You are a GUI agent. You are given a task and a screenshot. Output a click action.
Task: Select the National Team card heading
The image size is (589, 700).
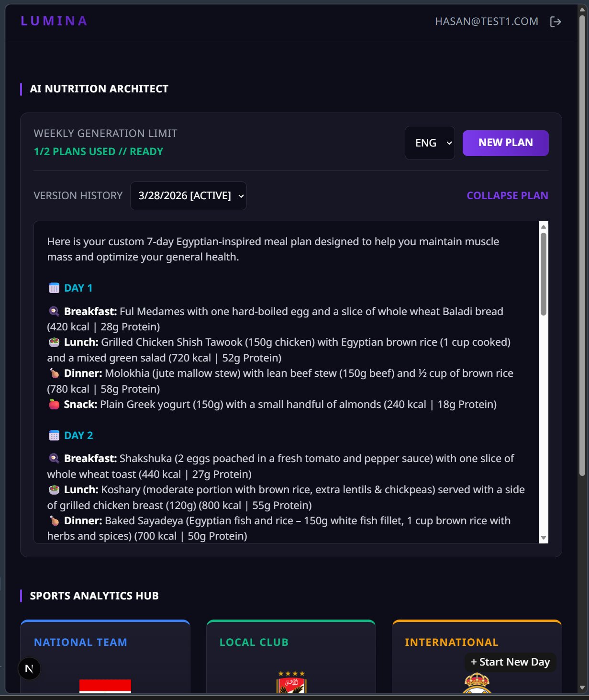80,643
